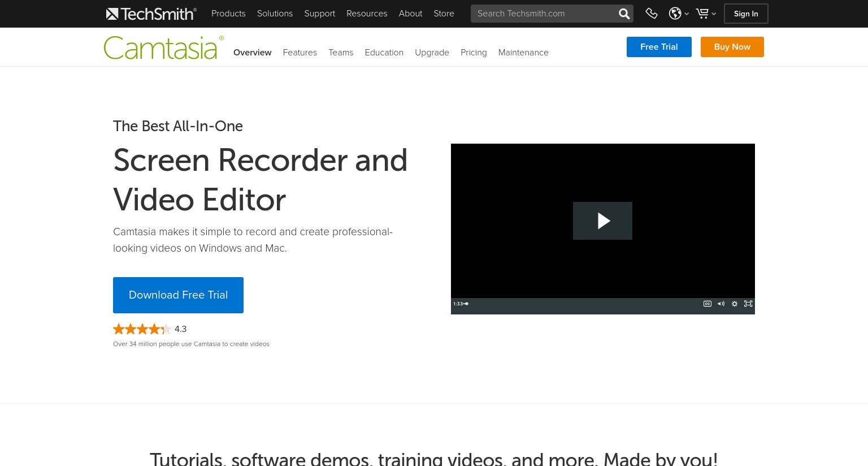Expand the cart dropdown chevron
Viewport: 868px width, 466px height.
click(x=714, y=14)
